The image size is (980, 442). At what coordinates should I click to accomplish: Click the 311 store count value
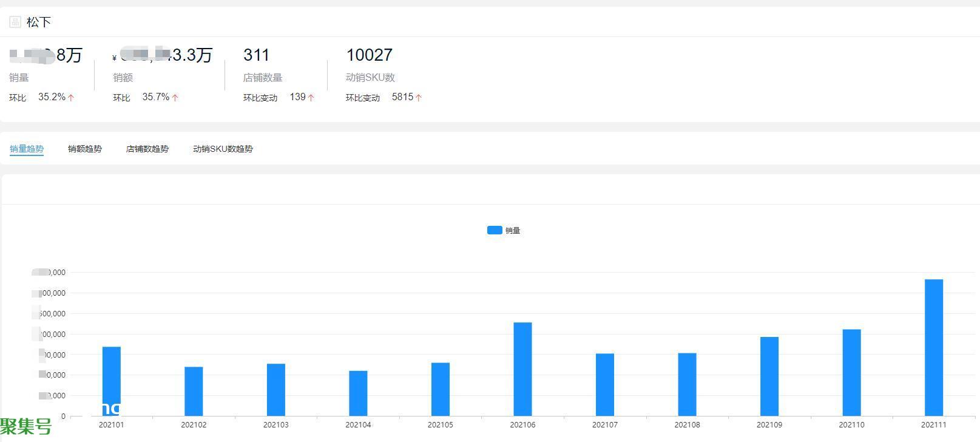(x=256, y=55)
